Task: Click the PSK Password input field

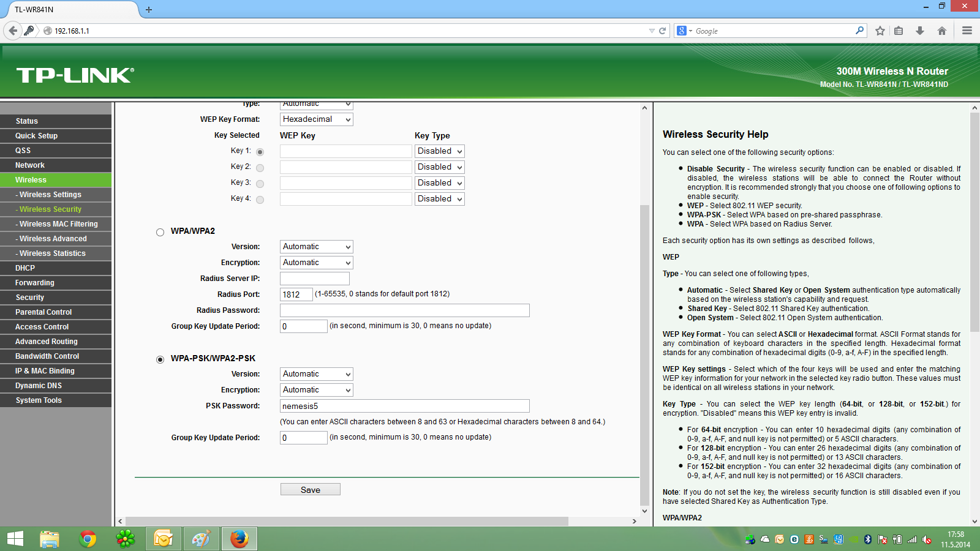Action: [x=404, y=406]
